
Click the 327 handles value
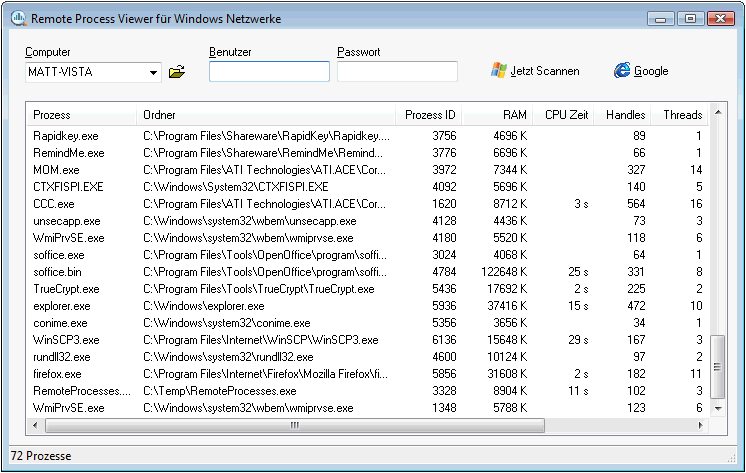pyautogui.click(x=636, y=170)
